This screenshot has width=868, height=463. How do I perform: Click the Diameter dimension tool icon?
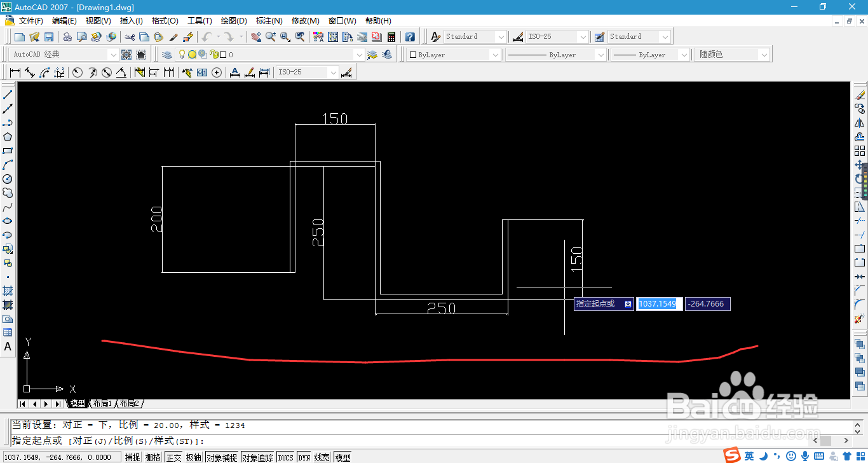pos(107,73)
